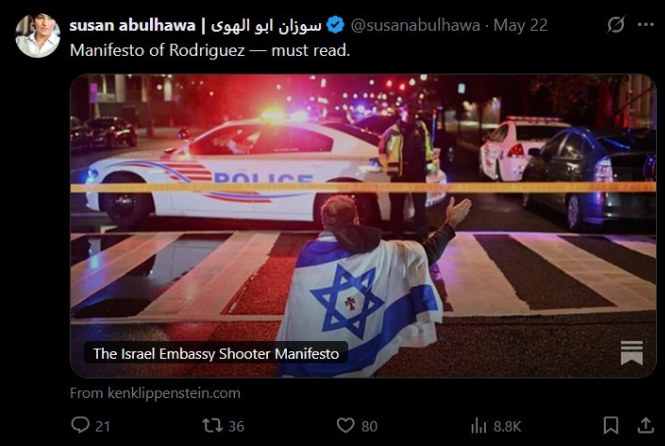The width and height of the screenshot is (665, 446).
Task: Open the May 22 post timestamp
Action: pos(521,25)
